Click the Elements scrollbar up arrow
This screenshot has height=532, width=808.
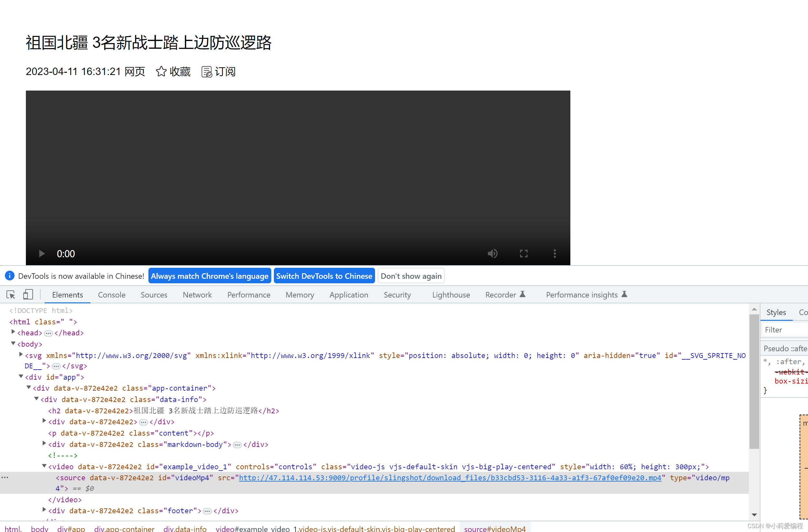pyautogui.click(x=754, y=309)
